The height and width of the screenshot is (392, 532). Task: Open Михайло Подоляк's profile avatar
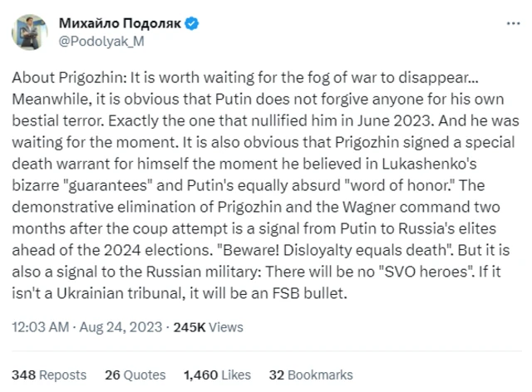click(29, 31)
